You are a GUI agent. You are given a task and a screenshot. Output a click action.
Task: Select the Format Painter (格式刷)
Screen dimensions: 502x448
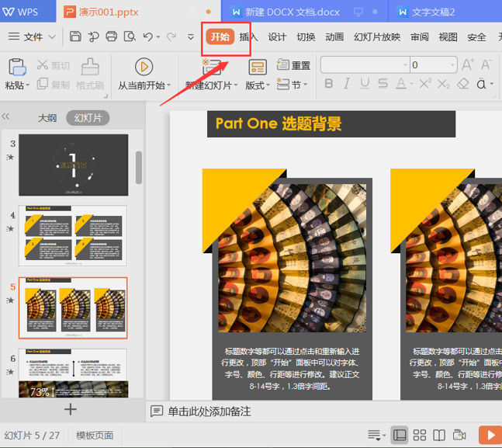pos(90,75)
